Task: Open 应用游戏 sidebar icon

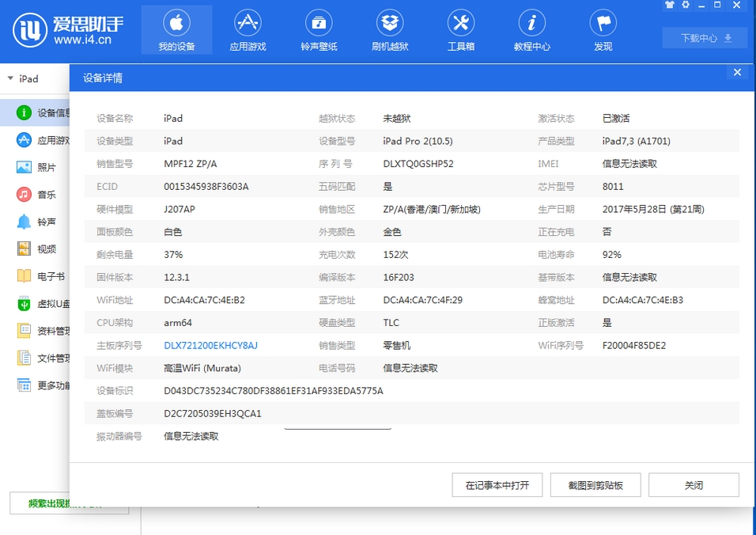Action: [24, 140]
